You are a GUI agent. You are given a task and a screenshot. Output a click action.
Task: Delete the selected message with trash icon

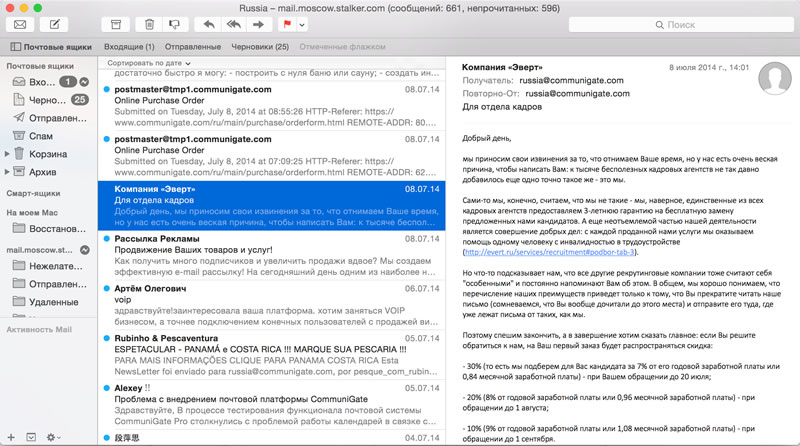click(149, 24)
